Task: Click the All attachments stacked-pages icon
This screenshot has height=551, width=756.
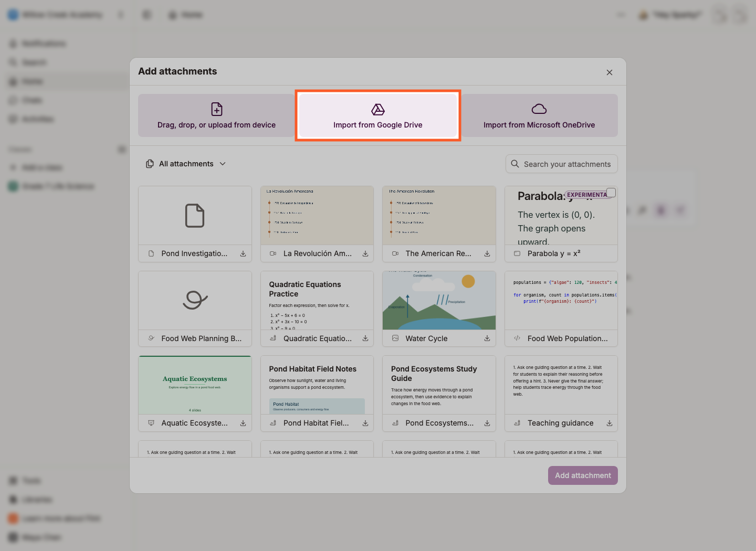Action: (x=150, y=164)
